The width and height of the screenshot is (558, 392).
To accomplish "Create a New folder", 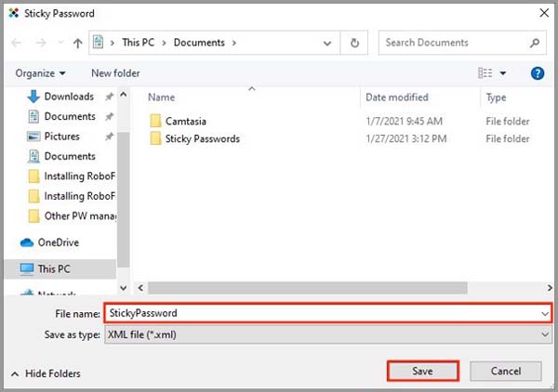I will click(x=115, y=73).
